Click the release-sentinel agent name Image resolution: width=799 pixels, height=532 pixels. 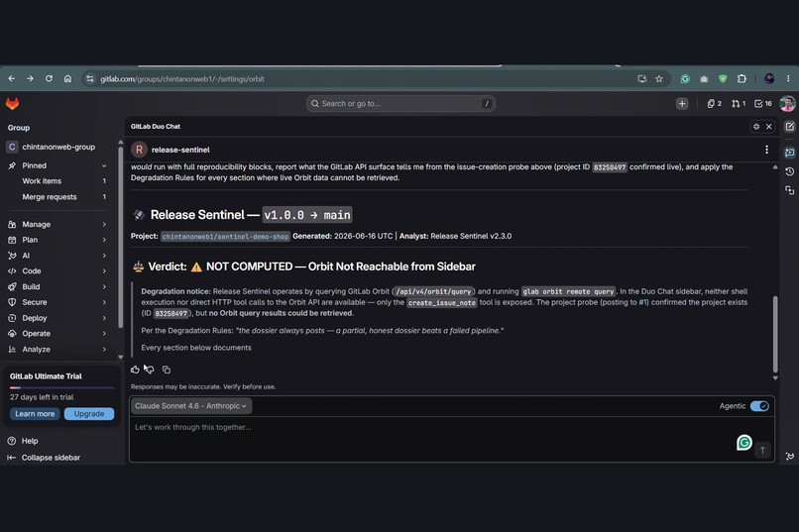[180, 150]
